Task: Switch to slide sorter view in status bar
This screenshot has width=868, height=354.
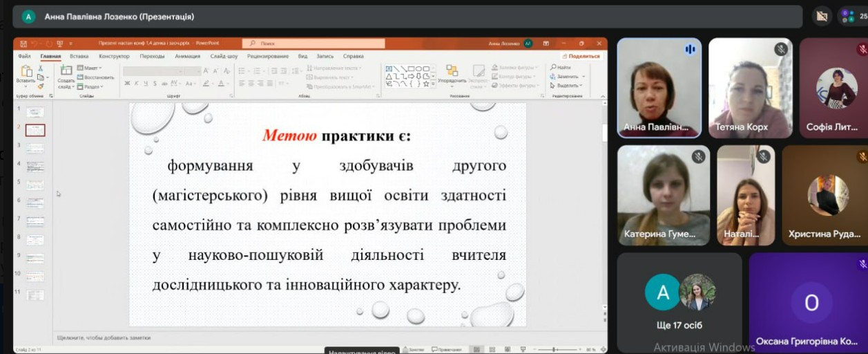Action: click(x=492, y=350)
